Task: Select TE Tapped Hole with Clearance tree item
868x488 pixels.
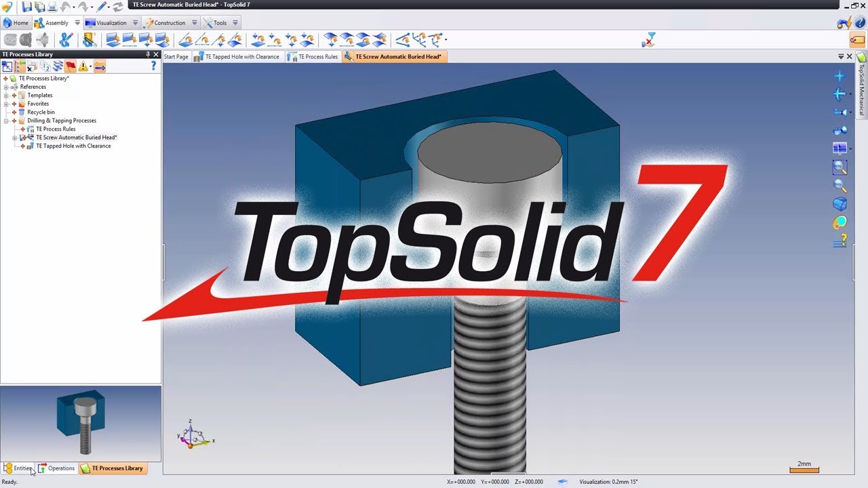Action: point(73,146)
